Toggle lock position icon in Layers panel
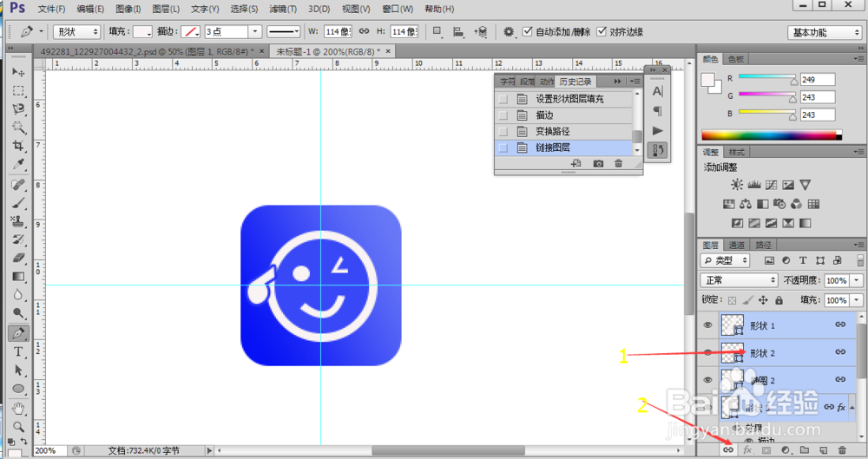The width and height of the screenshot is (868, 459). pos(763,300)
